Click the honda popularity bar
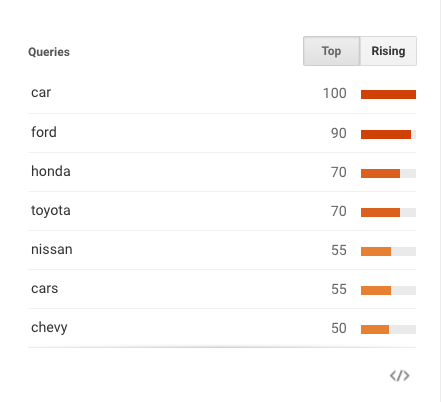The width and height of the screenshot is (441, 402). click(x=388, y=173)
